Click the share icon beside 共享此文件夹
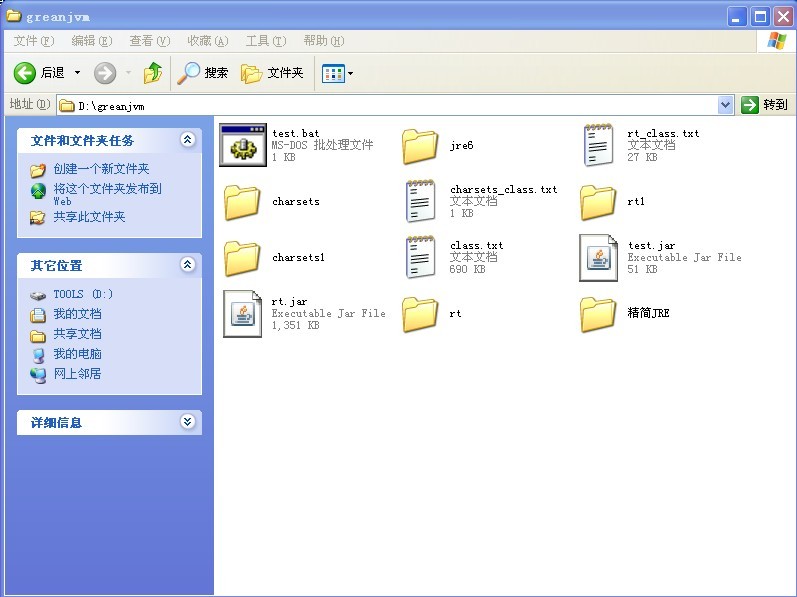797x597 pixels. tap(37, 217)
